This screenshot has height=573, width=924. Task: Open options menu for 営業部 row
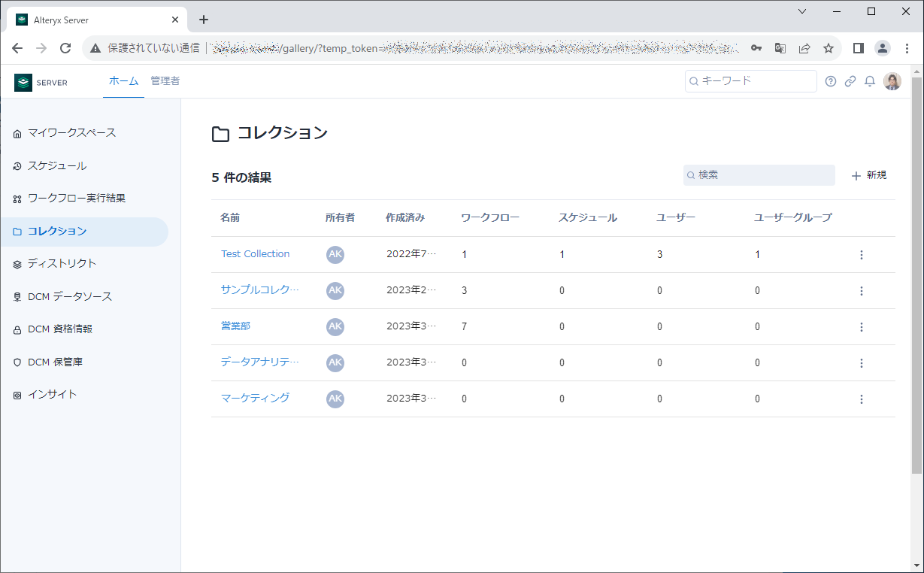[x=862, y=327]
